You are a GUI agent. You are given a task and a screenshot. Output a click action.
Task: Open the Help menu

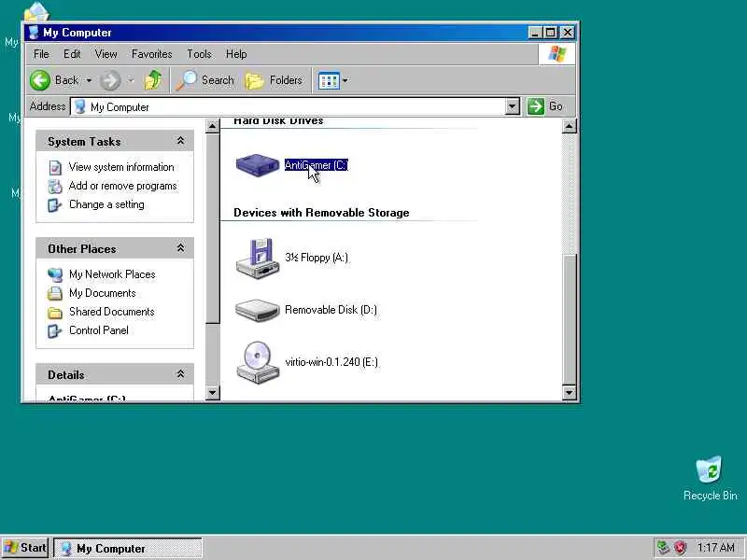click(x=236, y=54)
